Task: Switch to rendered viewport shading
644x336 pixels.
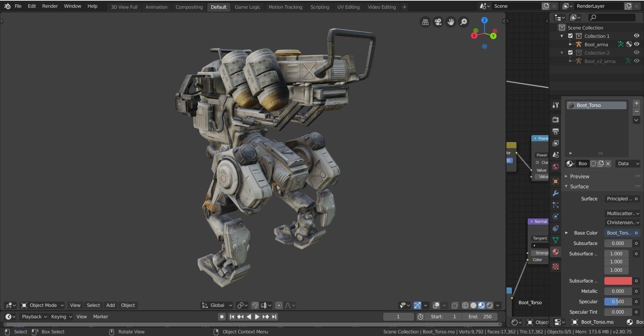Action: [490, 305]
